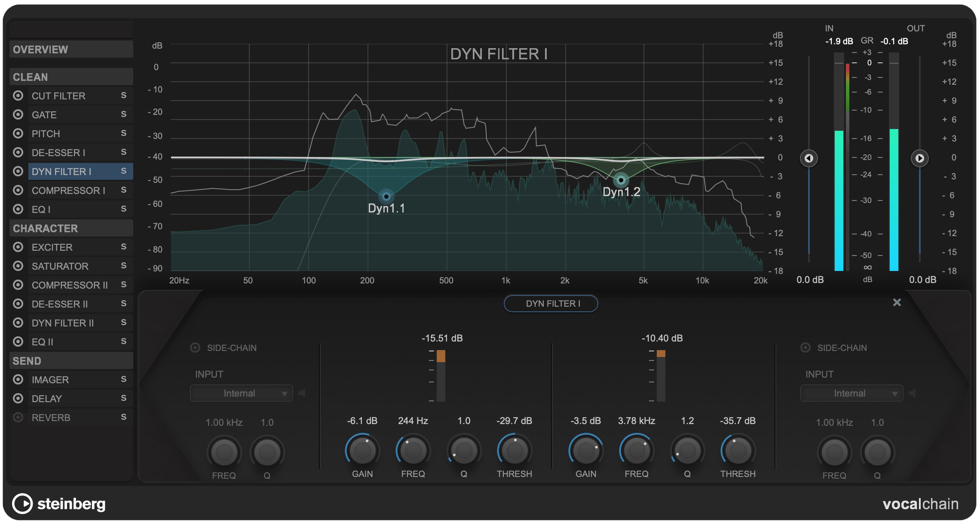Enable the EXCITER module power icon

(x=18, y=247)
